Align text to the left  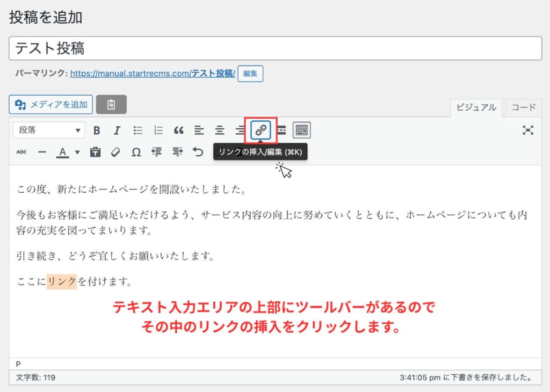[x=199, y=130]
